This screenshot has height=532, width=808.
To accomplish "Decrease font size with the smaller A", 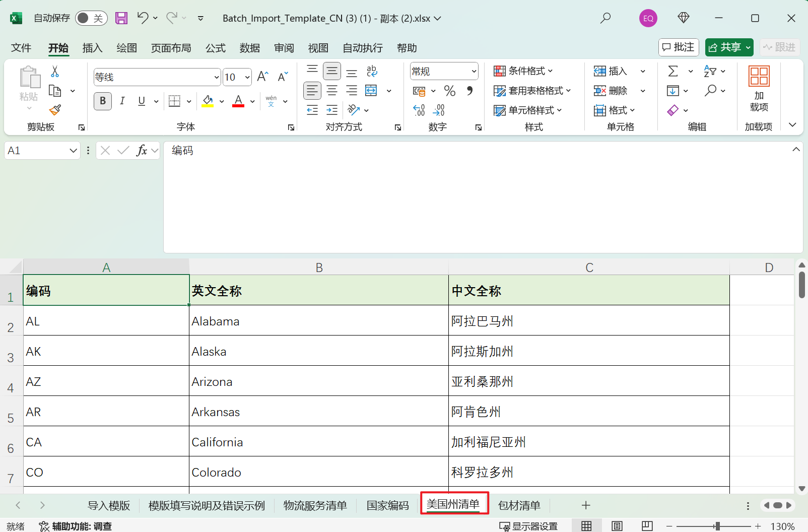I will pyautogui.click(x=283, y=77).
